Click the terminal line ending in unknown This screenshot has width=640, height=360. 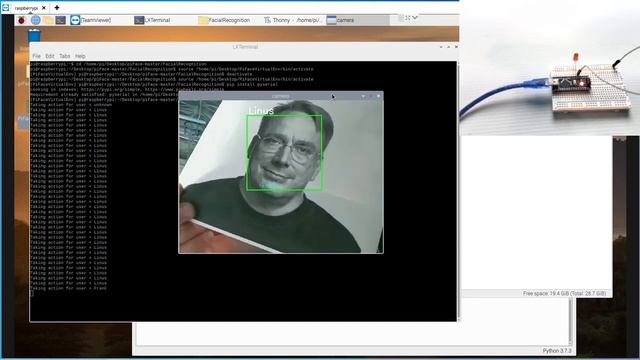coord(71,105)
